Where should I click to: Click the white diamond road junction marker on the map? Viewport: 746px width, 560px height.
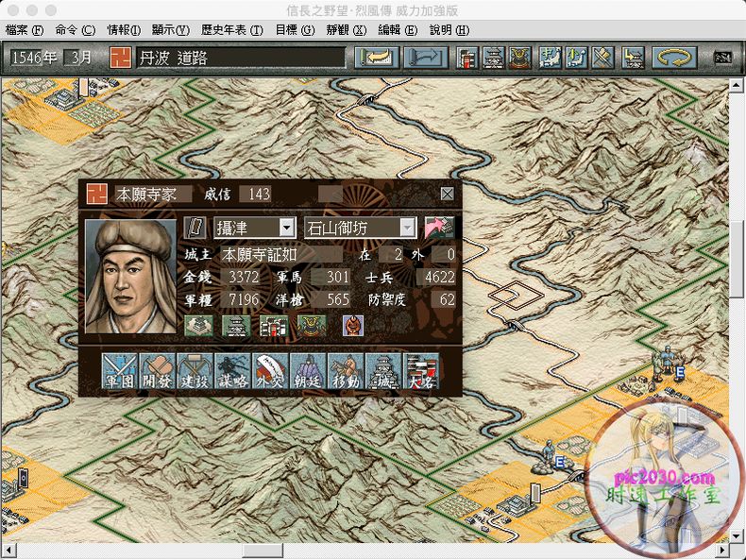(x=516, y=295)
